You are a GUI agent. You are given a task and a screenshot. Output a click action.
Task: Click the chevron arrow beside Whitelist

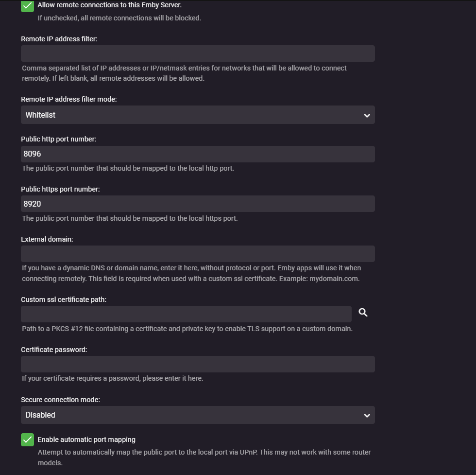click(x=367, y=115)
